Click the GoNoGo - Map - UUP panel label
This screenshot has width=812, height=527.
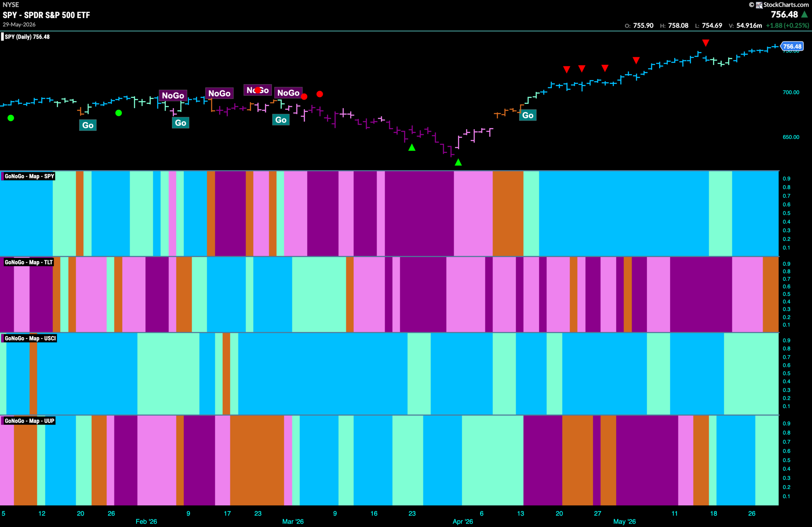point(29,421)
